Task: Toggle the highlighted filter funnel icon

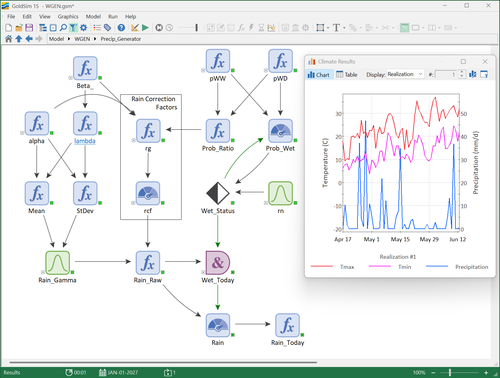Action: (x=73, y=28)
